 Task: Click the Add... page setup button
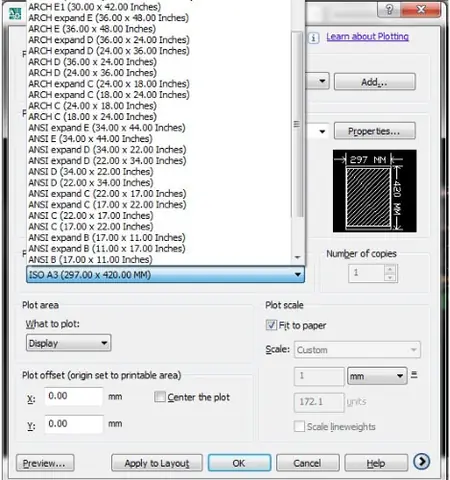[x=375, y=82]
